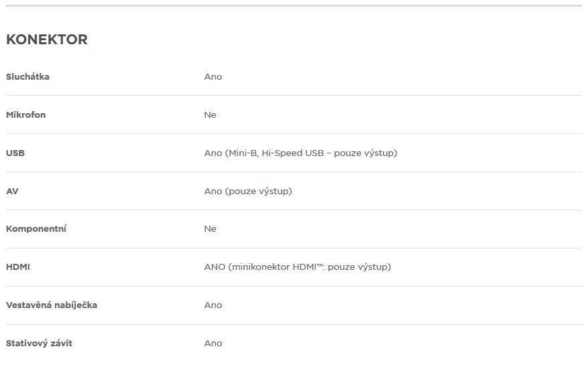
Task: Select the Mikrofon row label
Action: 26,115
